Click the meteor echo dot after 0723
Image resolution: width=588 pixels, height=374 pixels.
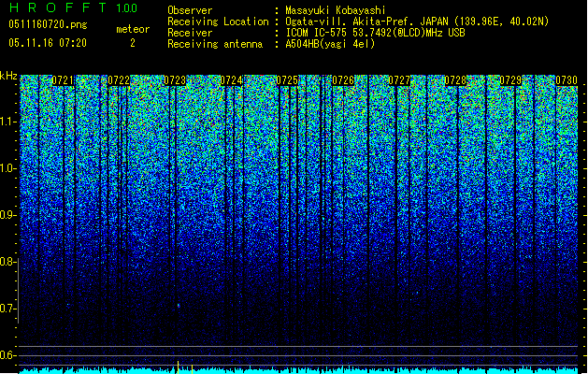click(179, 306)
